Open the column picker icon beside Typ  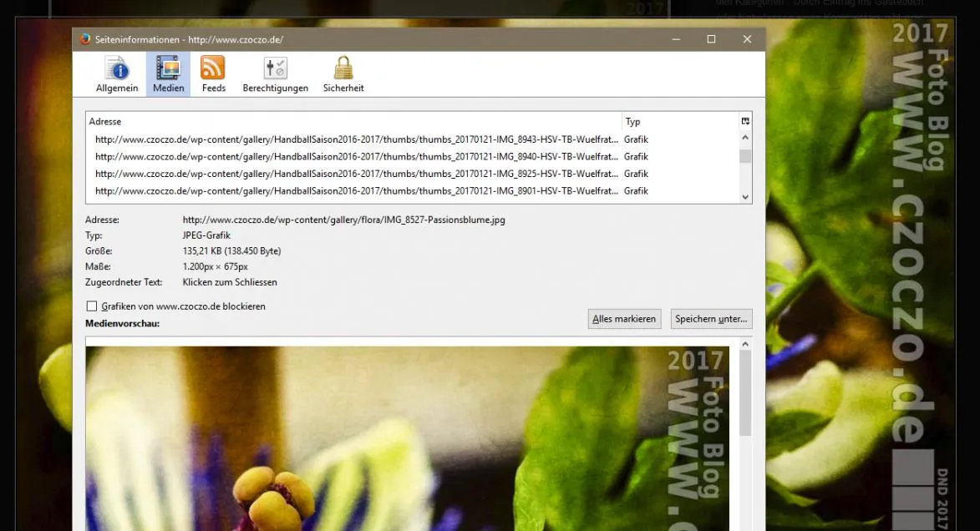[x=745, y=121]
